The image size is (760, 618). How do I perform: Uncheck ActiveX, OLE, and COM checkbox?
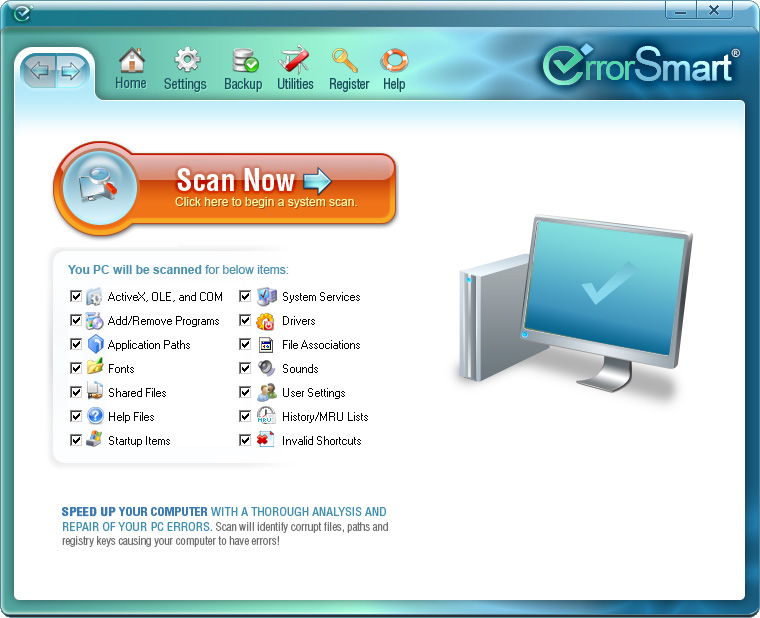[x=76, y=296]
